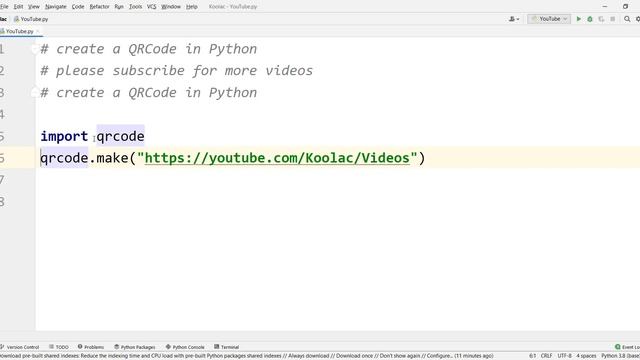The height and width of the screenshot is (360, 640).
Task: Click the Python 3.8 interpreter selector
Action: coord(620,356)
